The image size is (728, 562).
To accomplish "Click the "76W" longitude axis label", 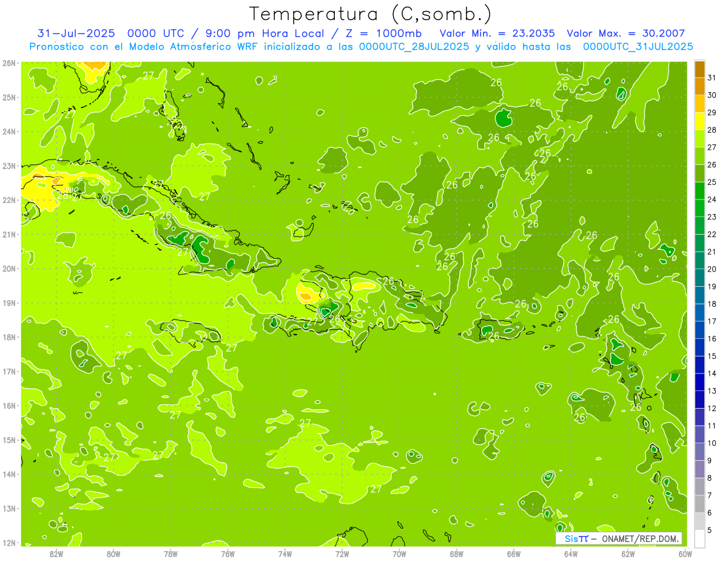I will [228, 554].
